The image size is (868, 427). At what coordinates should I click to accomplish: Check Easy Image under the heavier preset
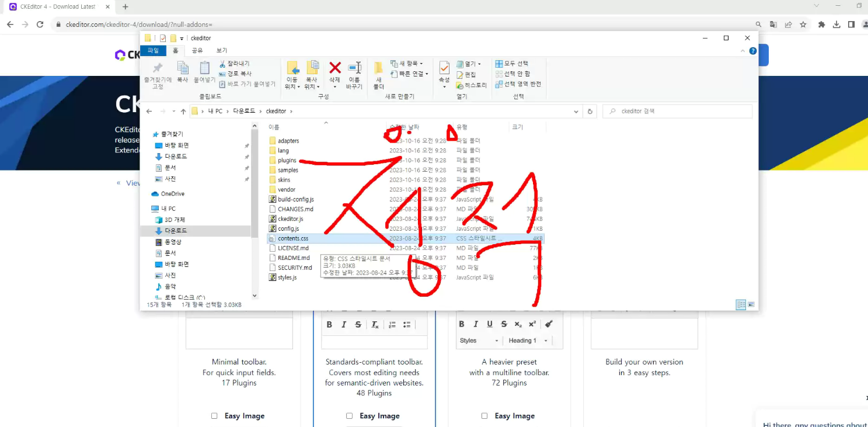[484, 416]
